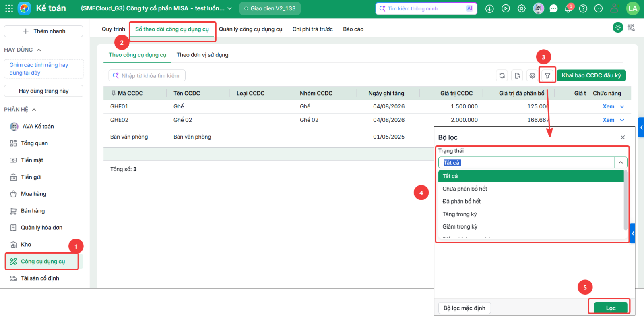
Task: Click the more options ellipsis icon
Action: pyautogui.click(x=599, y=8)
